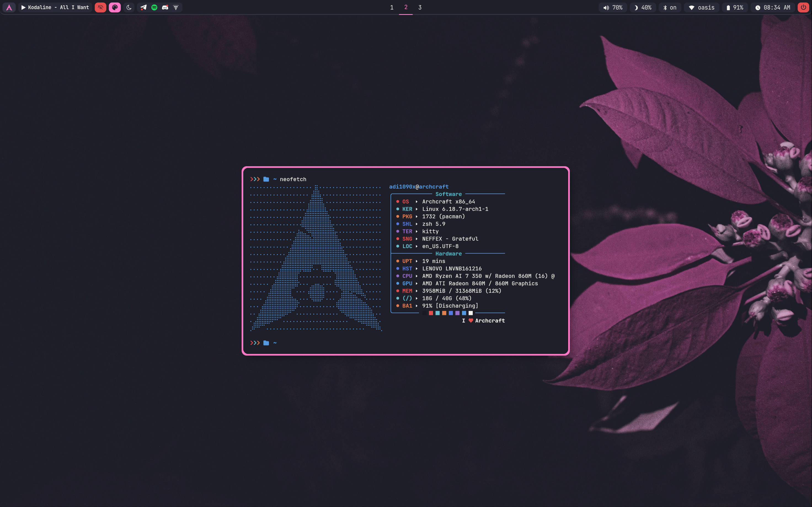
Task: Open the Archcraft launcher menu icon
Action: tap(9, 7)
